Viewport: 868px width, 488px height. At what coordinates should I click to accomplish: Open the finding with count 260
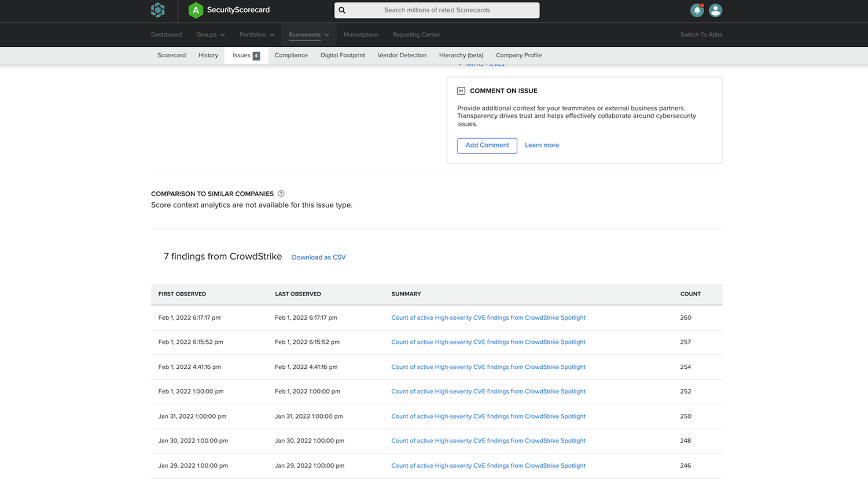click(488, 317)
